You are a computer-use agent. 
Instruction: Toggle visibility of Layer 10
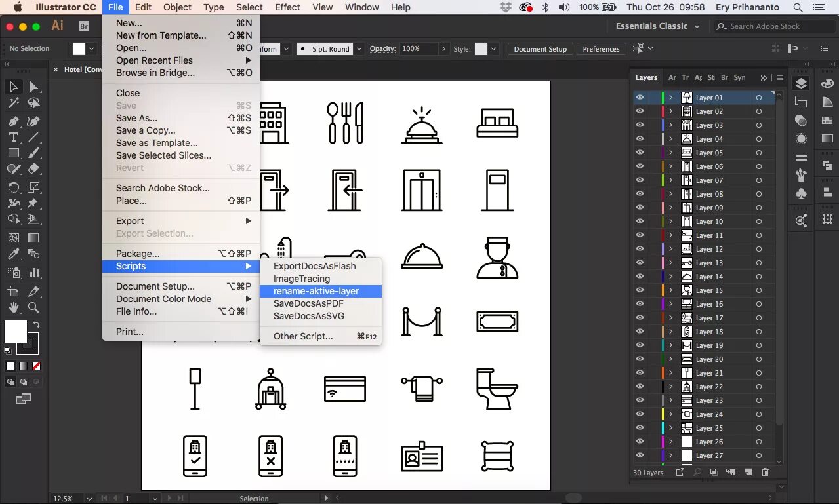[x=640, y=222]
